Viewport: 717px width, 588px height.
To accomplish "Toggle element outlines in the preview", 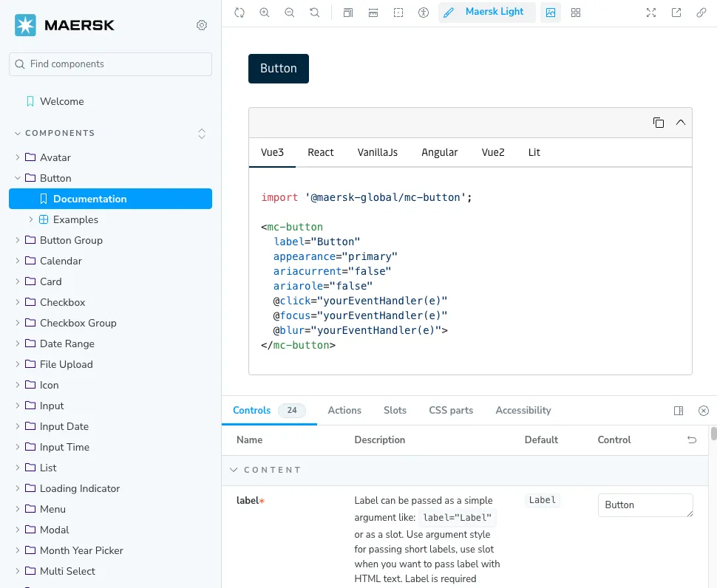I will pyautogui.click(x=347, y=13).
